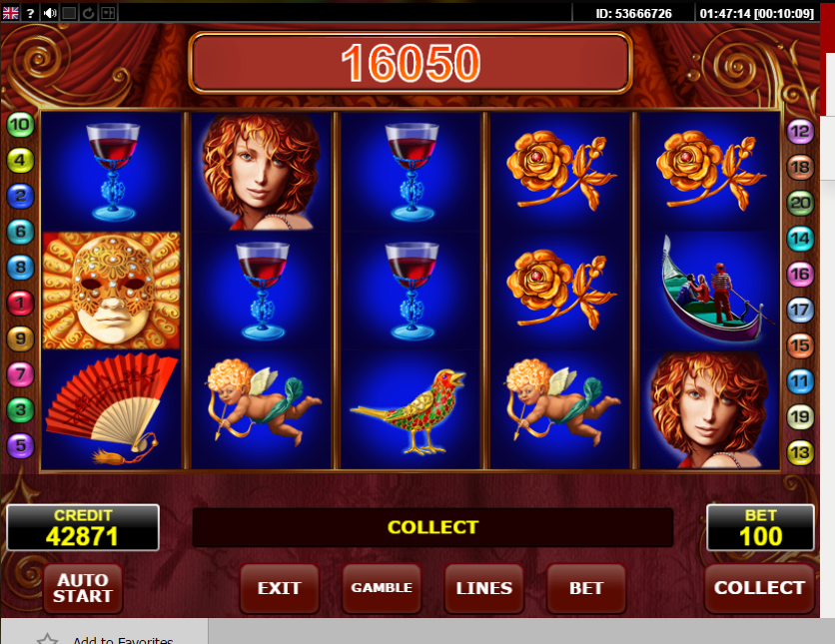Select payline 17 blue marker
Viewport: 835px width, 644px height.
pyautogui.click(x=800, y=310)
